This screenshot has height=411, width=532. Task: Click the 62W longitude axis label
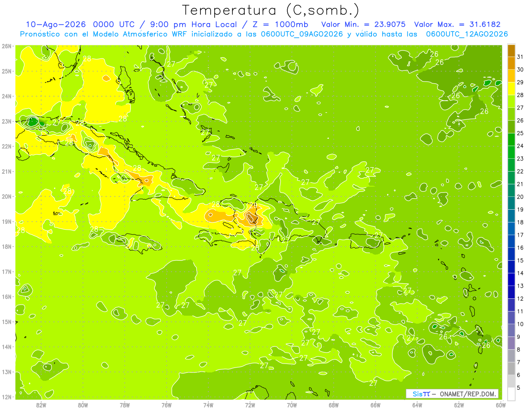coord(459,405)
